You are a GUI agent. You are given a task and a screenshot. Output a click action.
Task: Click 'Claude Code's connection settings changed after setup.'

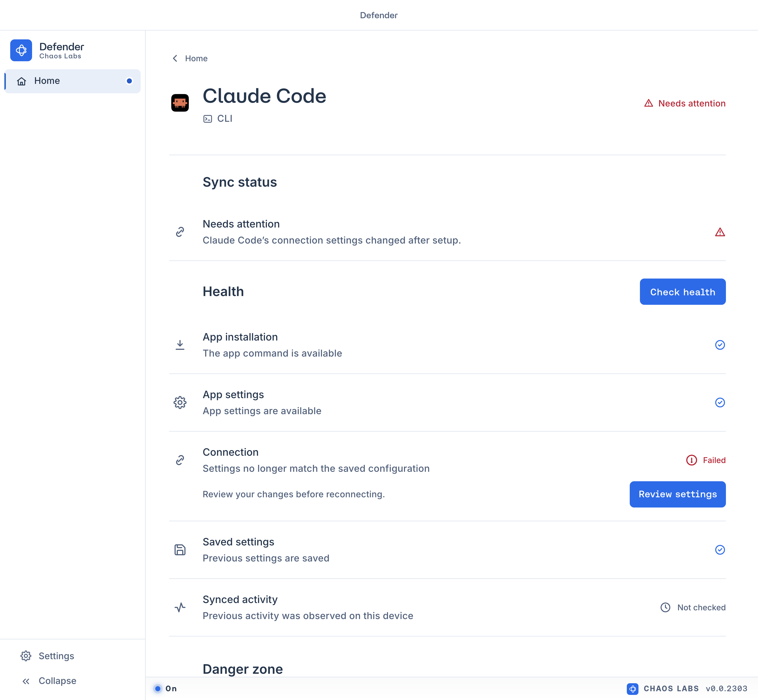coord(332,241)
